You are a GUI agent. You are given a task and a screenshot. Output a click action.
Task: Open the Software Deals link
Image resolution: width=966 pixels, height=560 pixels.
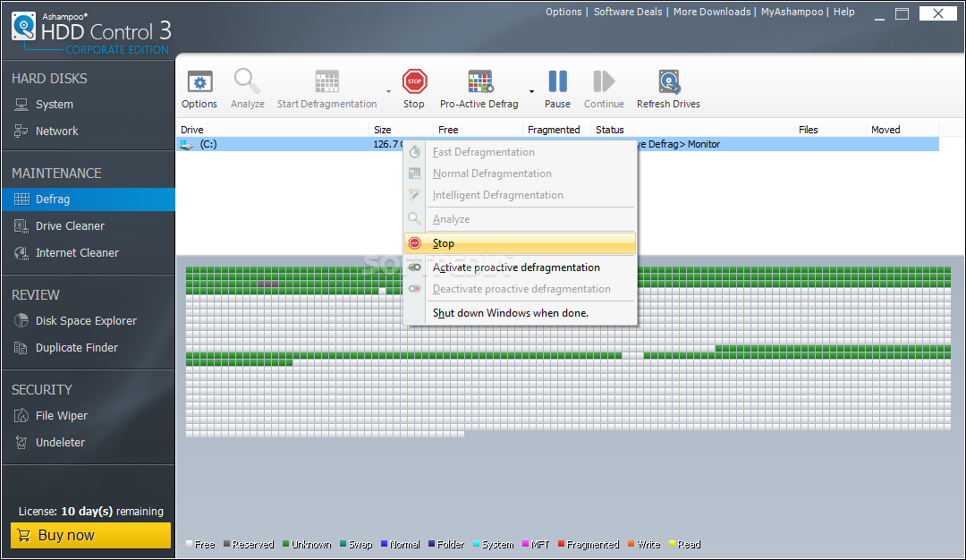[628, 12]
